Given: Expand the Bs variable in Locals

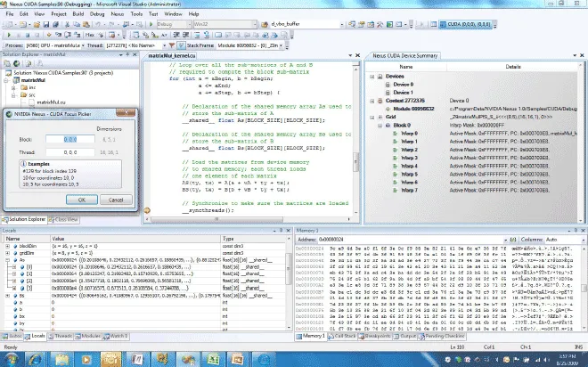Looking at the screenshot, I should (x=7, y=296).
